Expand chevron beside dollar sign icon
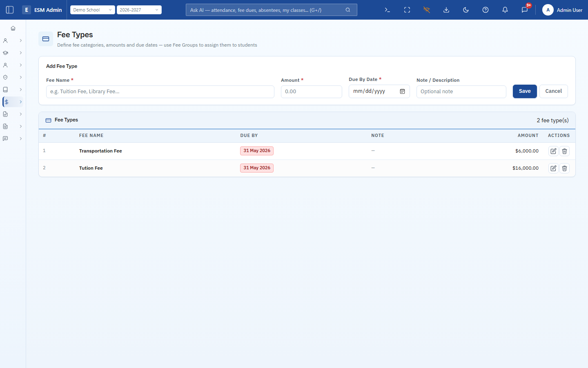 (21, 102)
